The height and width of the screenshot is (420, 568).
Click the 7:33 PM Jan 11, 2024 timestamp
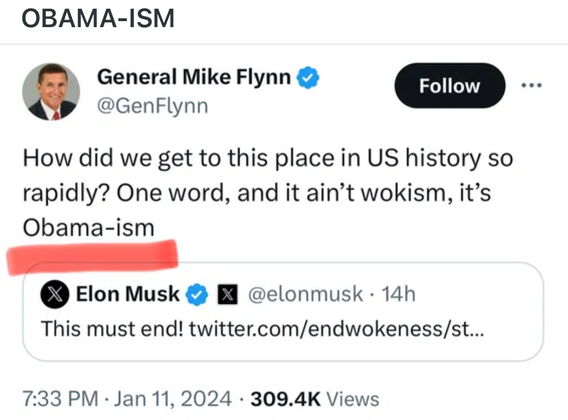tap(127, 399)
